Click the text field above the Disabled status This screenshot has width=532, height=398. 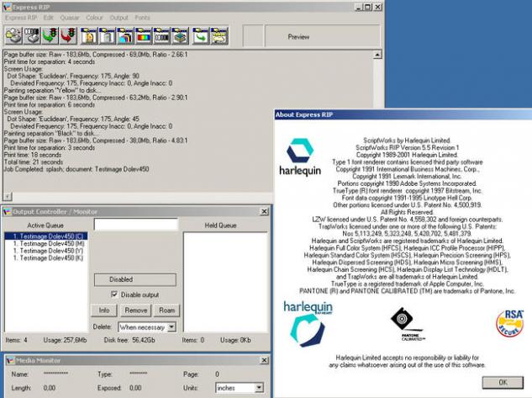[134, 226]
